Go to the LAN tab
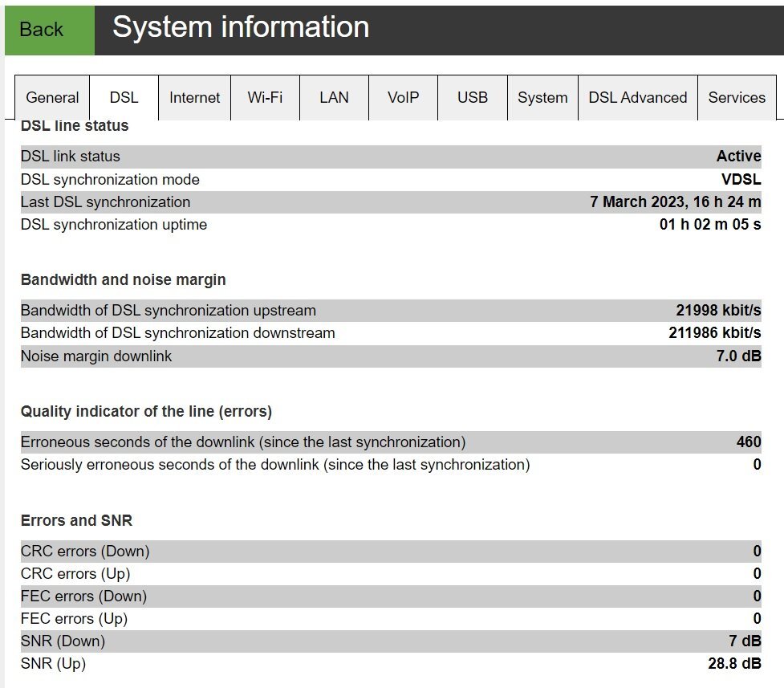This screenshot has height=688, width=784. coord(334,98)
